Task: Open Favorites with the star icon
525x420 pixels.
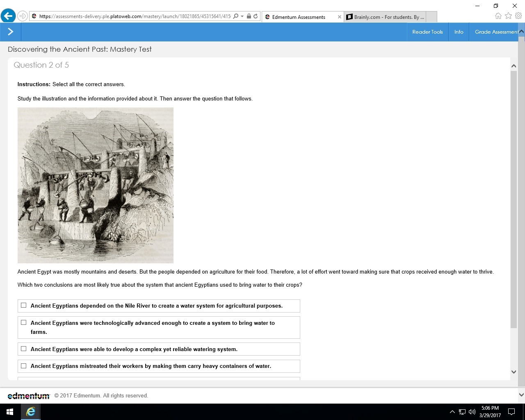Action: coord(508,16)
